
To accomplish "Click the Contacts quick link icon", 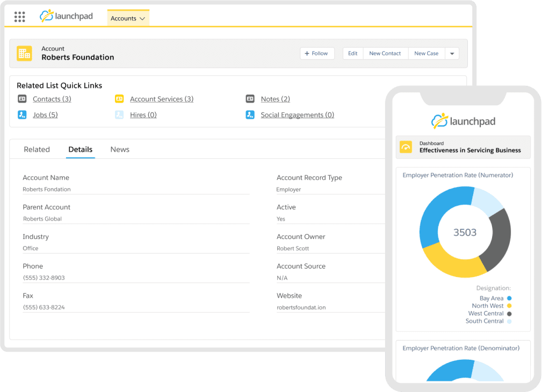I will tap(22, 99).
